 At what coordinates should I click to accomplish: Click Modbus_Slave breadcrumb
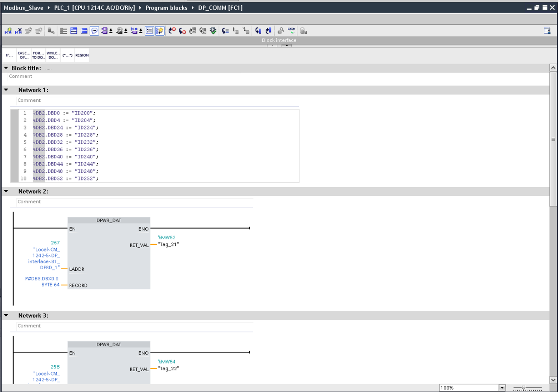point(24,8)
